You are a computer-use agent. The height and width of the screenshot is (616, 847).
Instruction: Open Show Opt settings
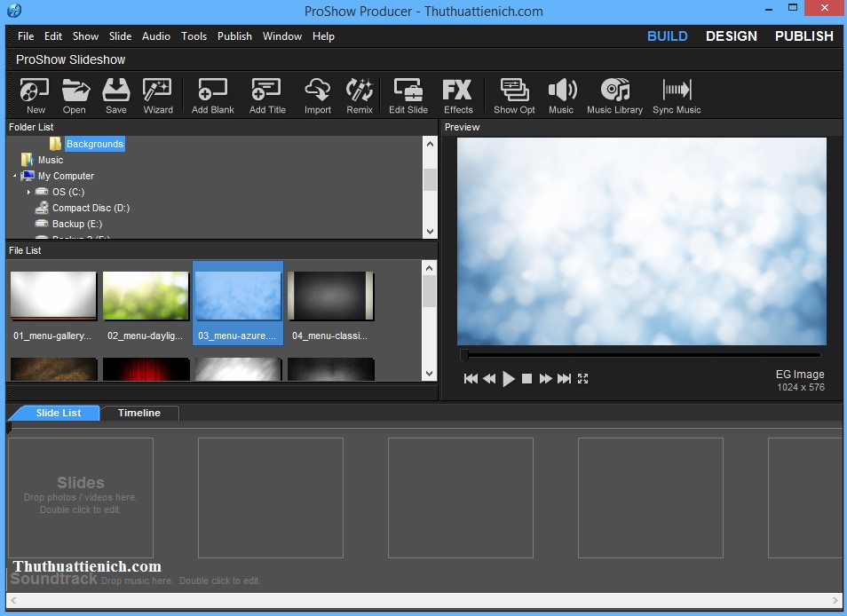click(514, 94)
